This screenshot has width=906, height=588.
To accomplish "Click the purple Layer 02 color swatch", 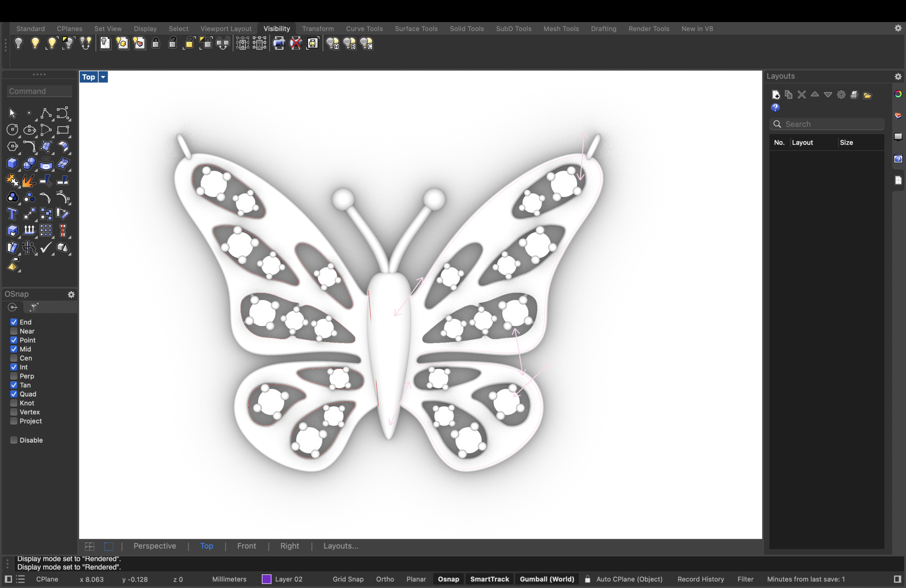I will tap(267, 579).
